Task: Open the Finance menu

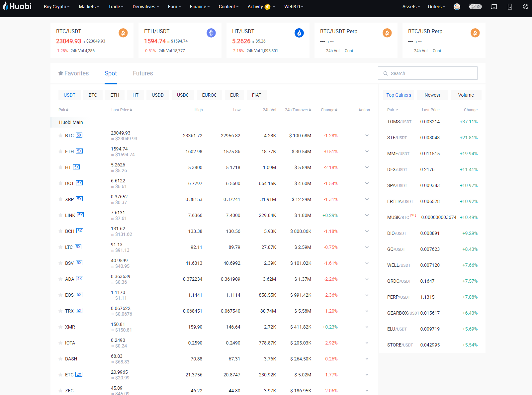Action: pos(200,7)
